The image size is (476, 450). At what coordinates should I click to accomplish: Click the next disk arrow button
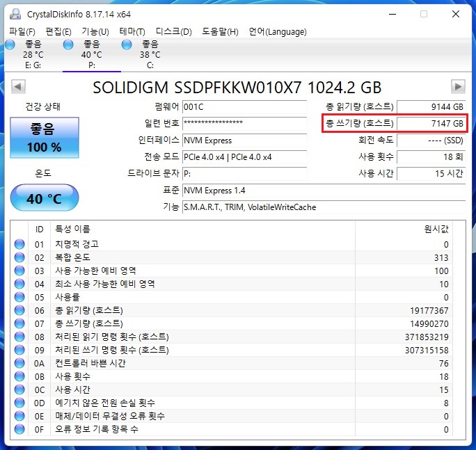[x=458, y=87]
